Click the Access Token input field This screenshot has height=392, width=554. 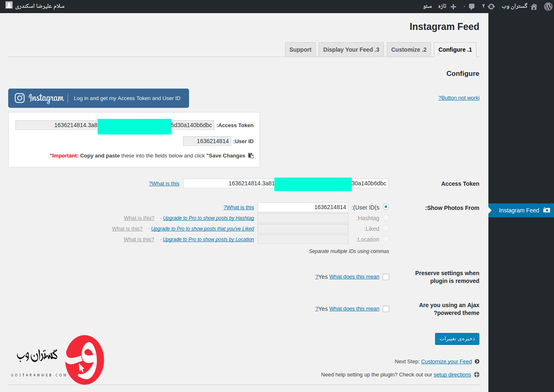point(286,183)
